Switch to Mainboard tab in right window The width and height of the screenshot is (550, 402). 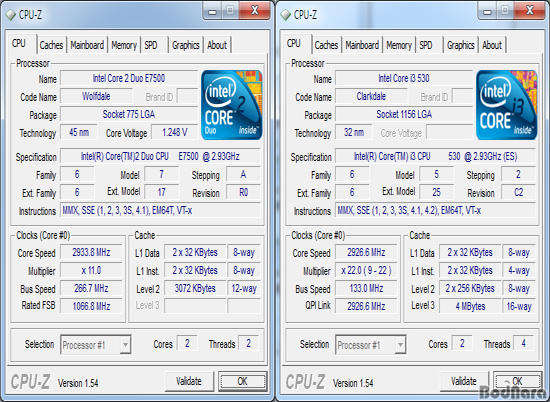click(x=362, y=45)
